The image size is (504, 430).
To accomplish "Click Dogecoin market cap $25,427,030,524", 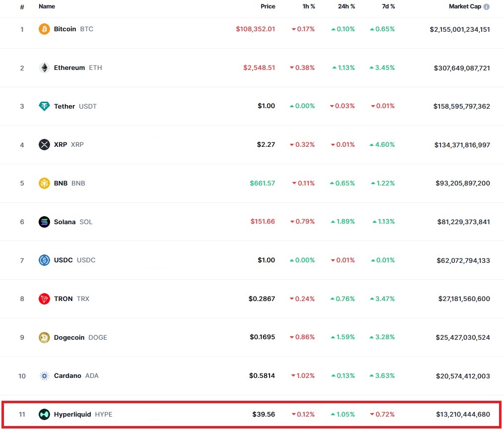I will point(463,337).
